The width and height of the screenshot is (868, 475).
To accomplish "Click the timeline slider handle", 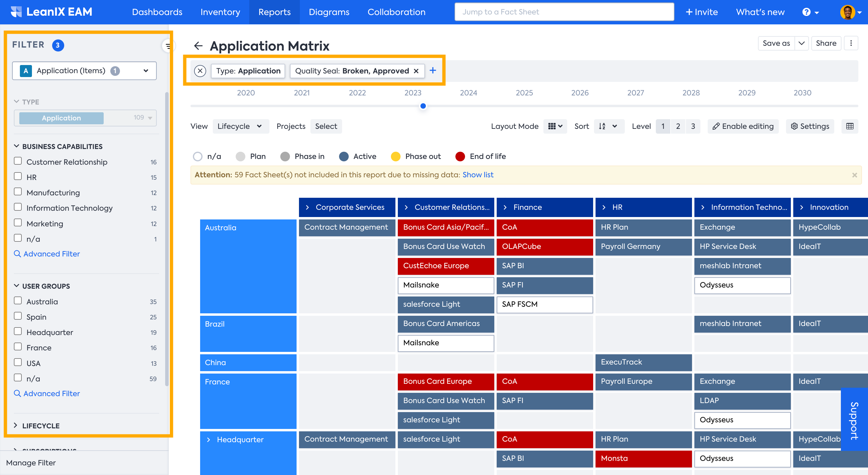I will pos(423,106).
